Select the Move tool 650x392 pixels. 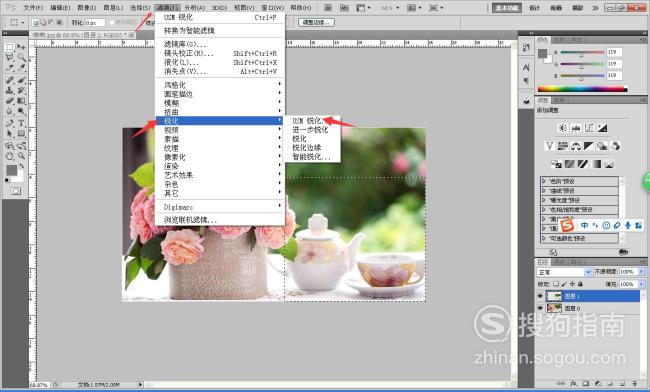tap(21, 47)
